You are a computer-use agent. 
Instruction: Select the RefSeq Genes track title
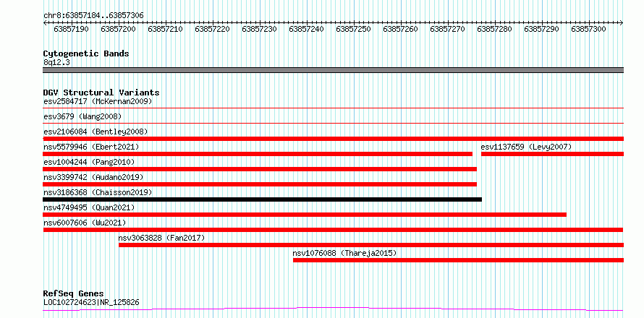[74, 294]
